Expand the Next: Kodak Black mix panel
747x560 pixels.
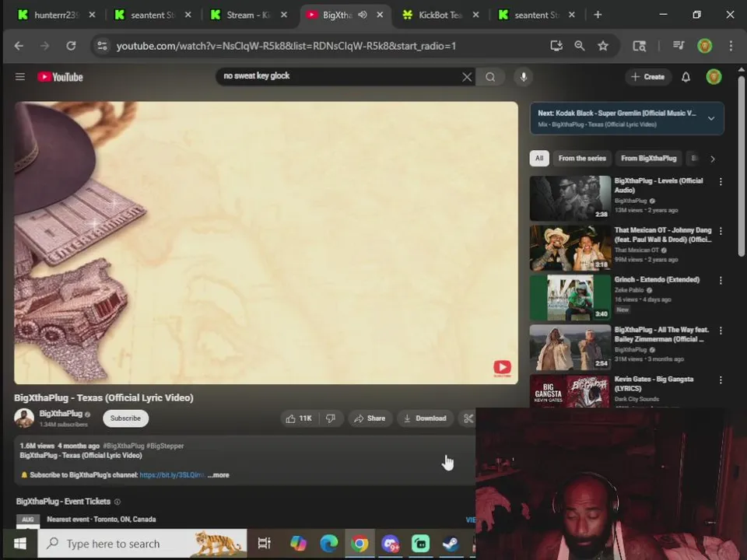(x=710, y=118)
